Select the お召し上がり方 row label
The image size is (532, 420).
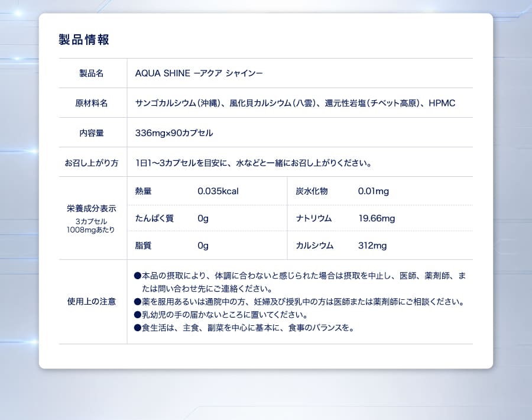(91, 163)
